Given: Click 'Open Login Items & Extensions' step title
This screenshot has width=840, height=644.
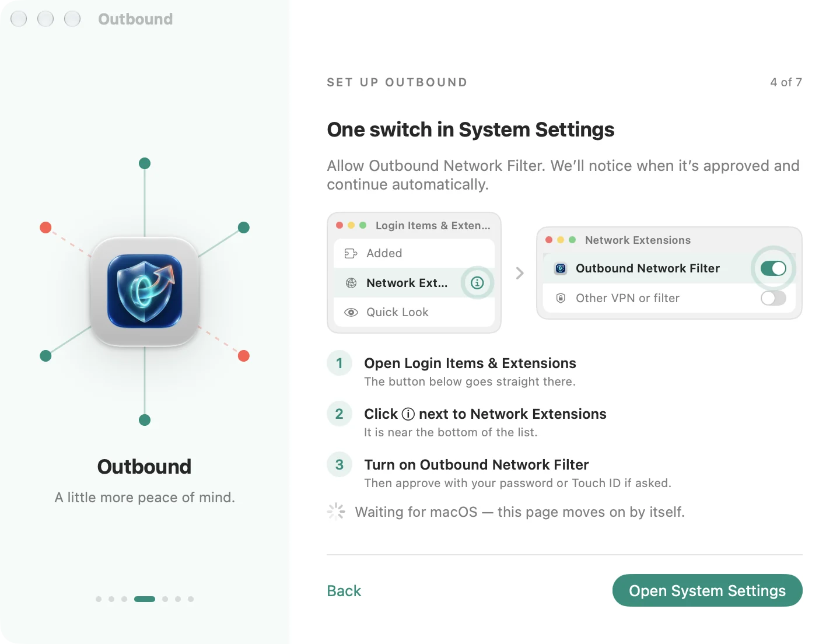Looking at the screenshot, I should pos(470,363).
